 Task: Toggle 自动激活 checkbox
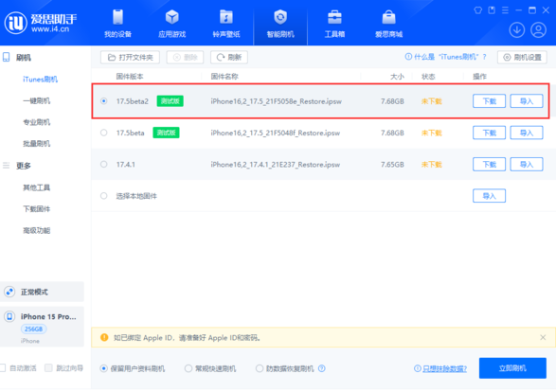coord(2,368)
